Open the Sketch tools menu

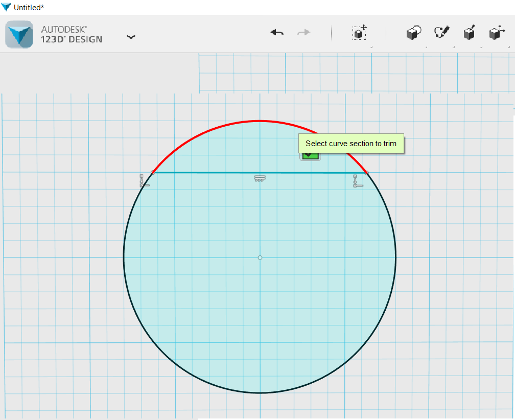click(441, 33)
